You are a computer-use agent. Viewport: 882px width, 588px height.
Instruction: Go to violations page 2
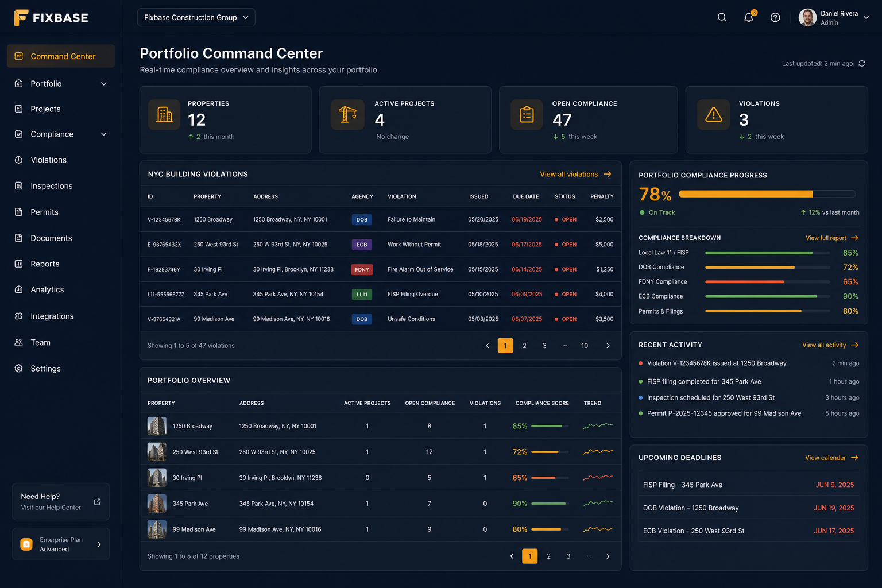pyautogui.click(x=524, y=346)
